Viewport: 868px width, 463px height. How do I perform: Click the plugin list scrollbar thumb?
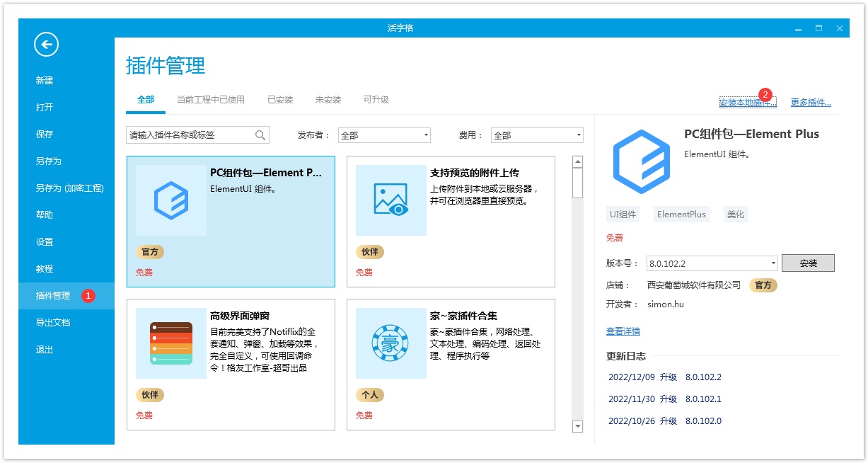pos(578,183)
